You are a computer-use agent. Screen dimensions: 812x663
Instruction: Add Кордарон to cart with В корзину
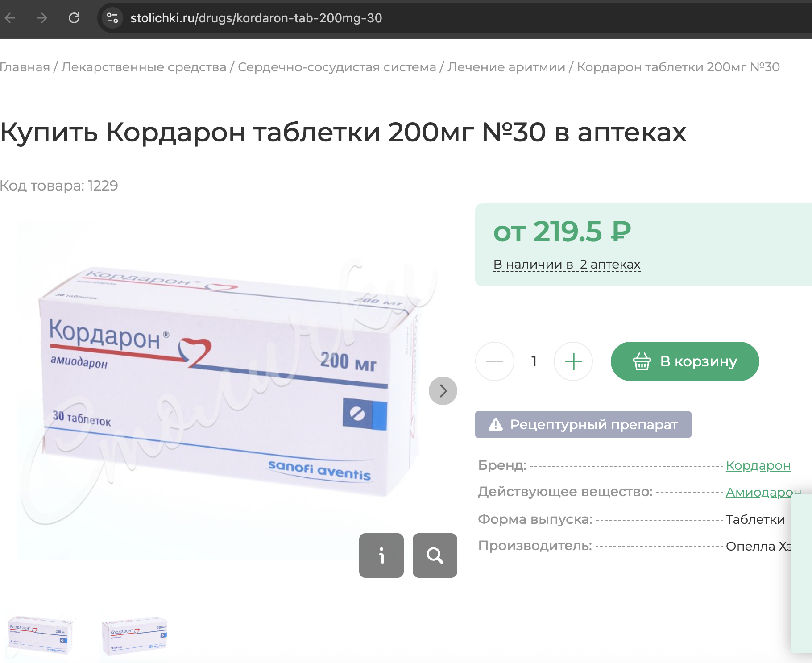click(x=685, y=361)
